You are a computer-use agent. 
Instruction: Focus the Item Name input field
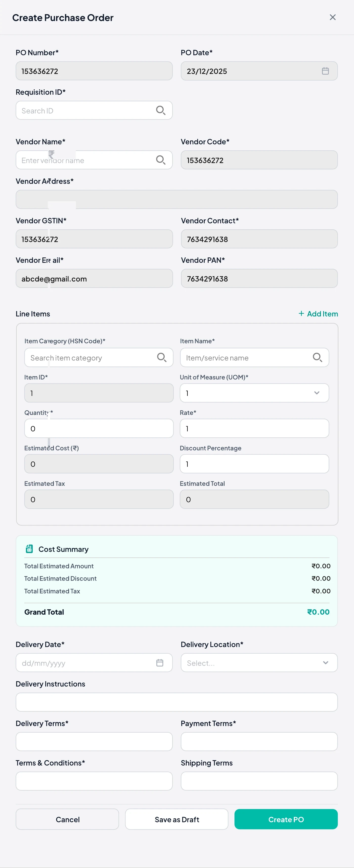[254, 357]
